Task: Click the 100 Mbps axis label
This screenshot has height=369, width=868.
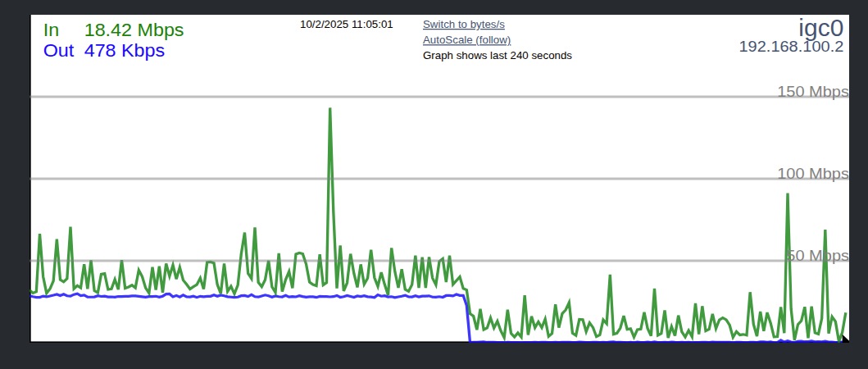Action: 812,173
